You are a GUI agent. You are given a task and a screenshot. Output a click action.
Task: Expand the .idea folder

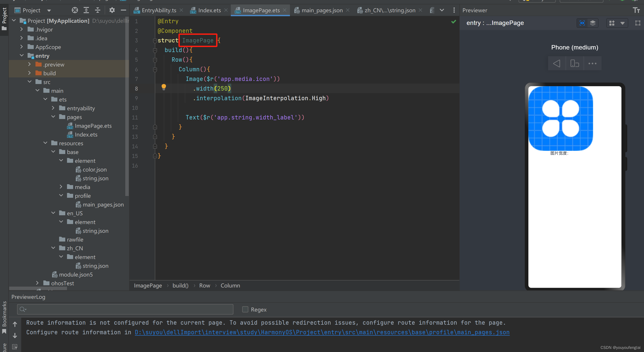coord(21,38)
